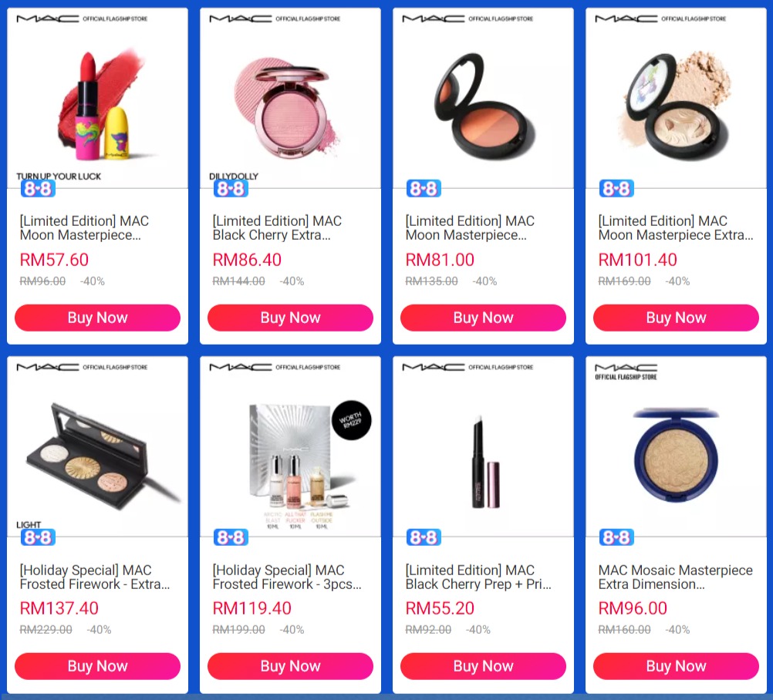Click the MAC logo above the lipstick product

[x=47, y=19]
